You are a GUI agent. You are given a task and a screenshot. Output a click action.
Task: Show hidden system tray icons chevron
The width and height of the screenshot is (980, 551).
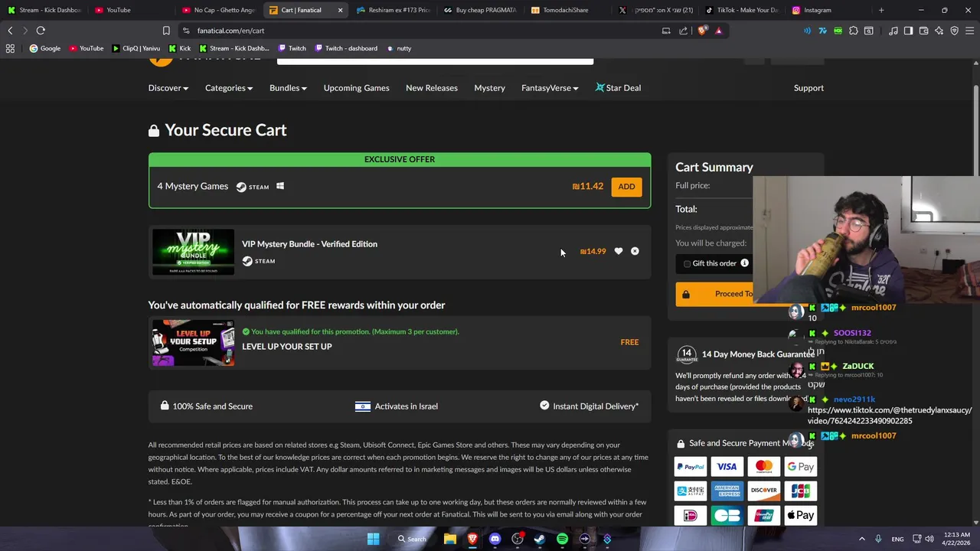(x=861, y=539)
